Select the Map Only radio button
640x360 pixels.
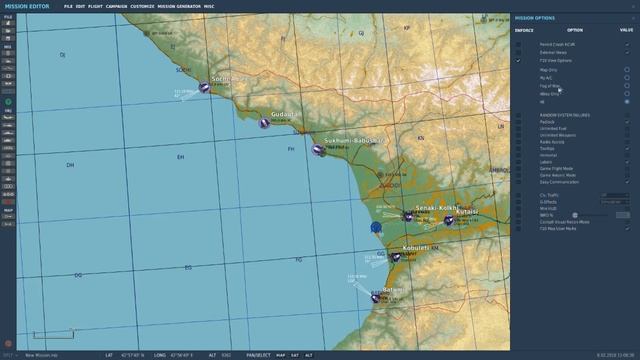tap(627, 70)
